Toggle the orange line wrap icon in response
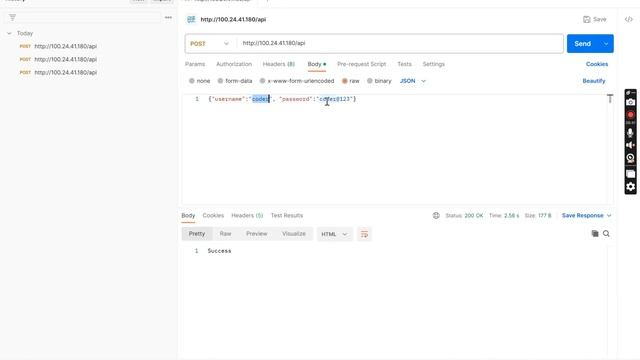The width and height of the screenshot is (640, 360). point(364,234)
